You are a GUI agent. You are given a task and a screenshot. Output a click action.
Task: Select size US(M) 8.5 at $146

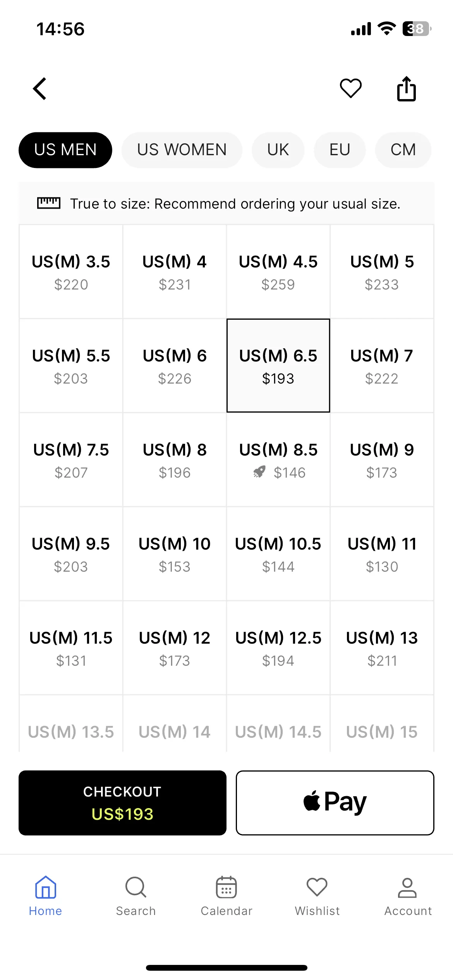click(x=278, y=460)
